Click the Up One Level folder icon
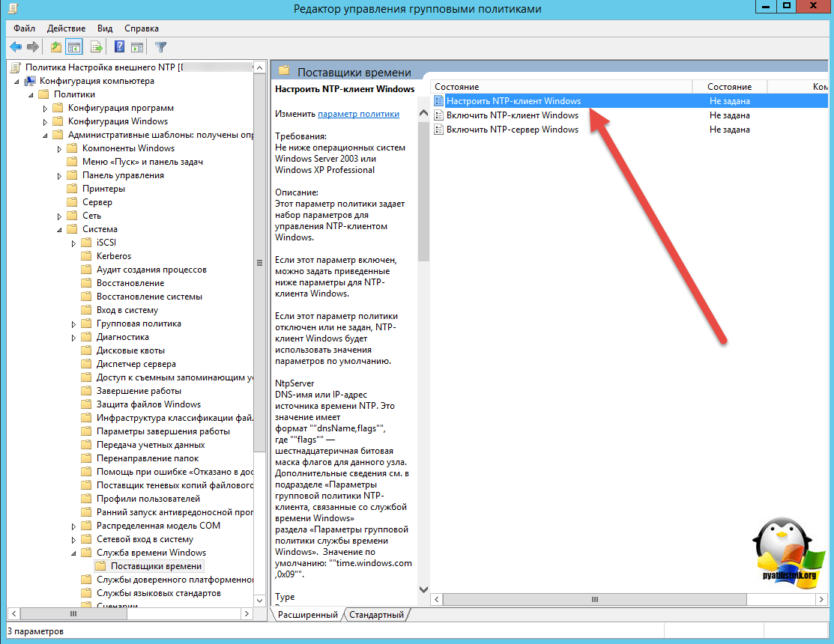 (x=56, y=47)
